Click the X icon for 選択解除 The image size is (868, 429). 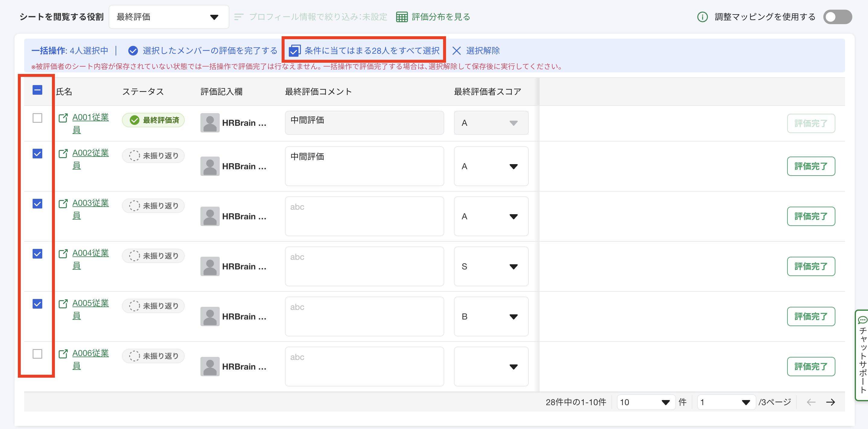(456, 50)
